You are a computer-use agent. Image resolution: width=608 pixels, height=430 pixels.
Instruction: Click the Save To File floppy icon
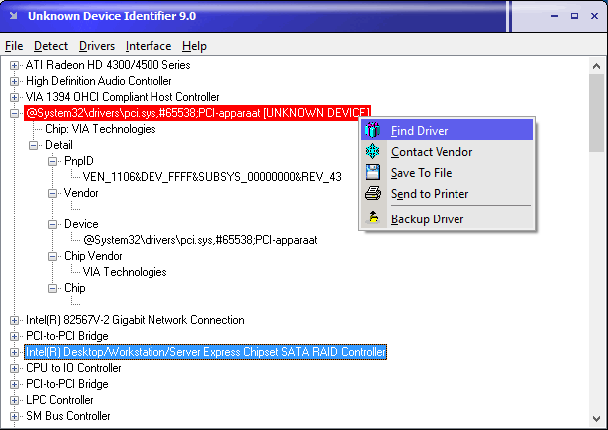click(372, 172)
